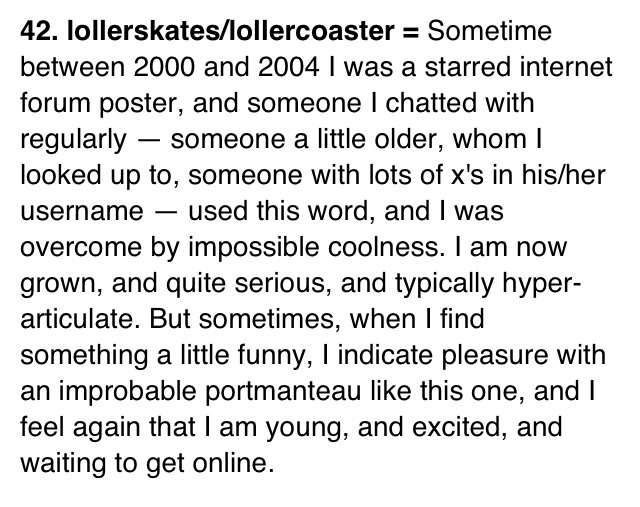Click the bold number "42."
Screen dimensions: 640x507
[x=38, y=30]
